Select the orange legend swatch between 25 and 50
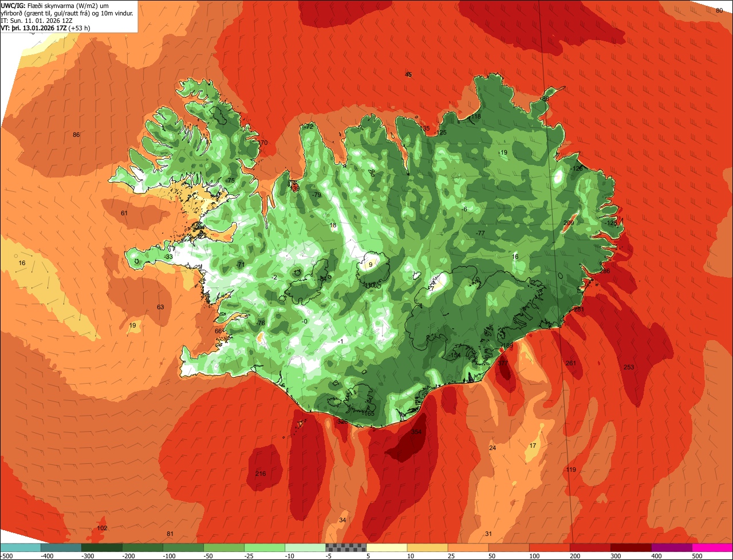The height and width of the screenshot is (560, 733). pos(468,548)
